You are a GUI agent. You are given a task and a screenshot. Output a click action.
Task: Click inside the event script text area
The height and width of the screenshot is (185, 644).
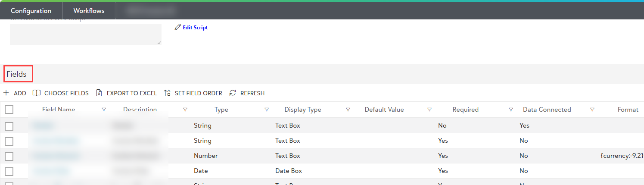pyautogui.click(x=85, y=34)
